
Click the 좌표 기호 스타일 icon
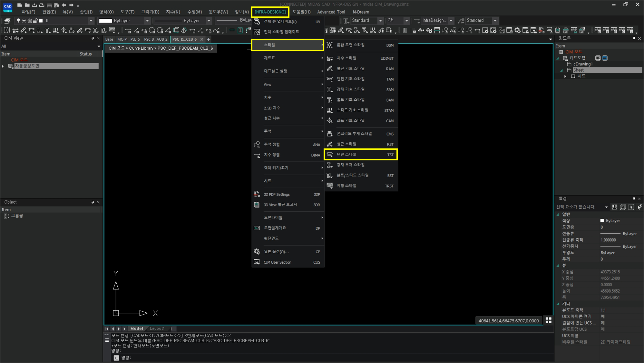330,121
